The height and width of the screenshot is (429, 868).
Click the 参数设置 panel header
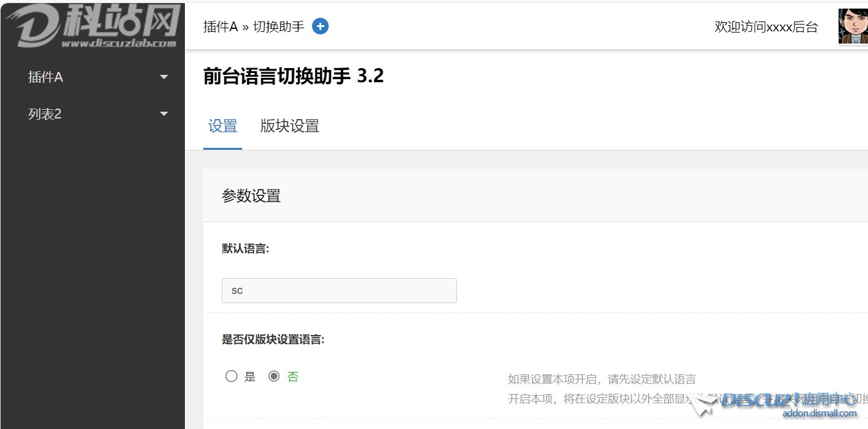[251, 196]
